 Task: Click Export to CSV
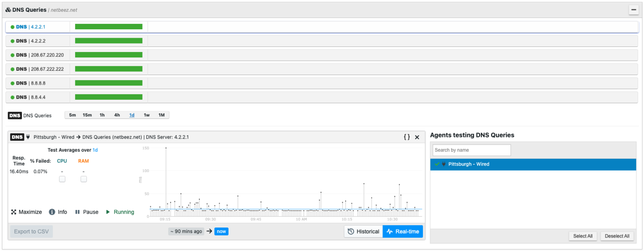pyautogui.click(x=31, y=231)
